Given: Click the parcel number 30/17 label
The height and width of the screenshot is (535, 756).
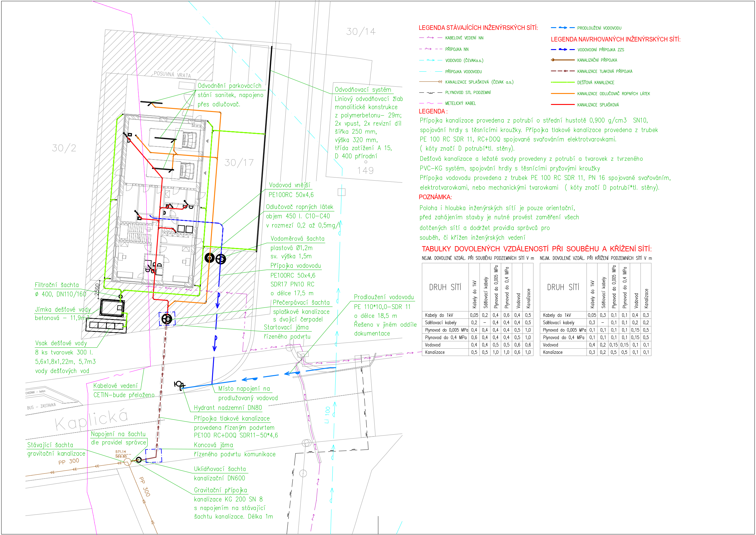Looking at the screenshot, I should 239,163.
